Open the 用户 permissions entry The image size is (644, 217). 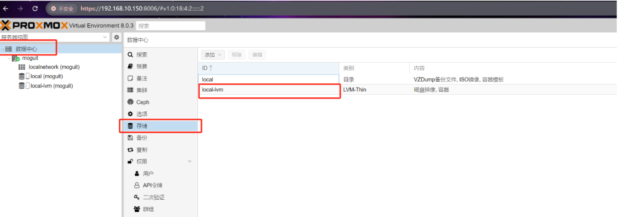tap(160, 173)
